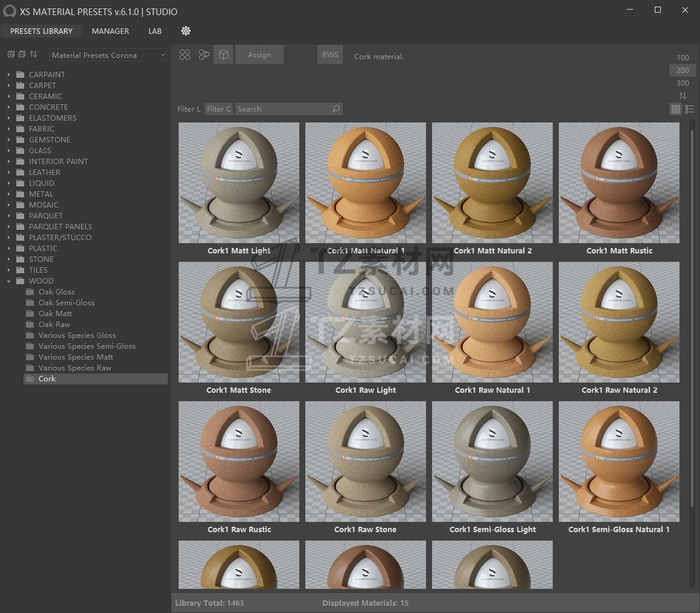
Task: Expand the CARPET folder arrow
Action: [8, 85]
